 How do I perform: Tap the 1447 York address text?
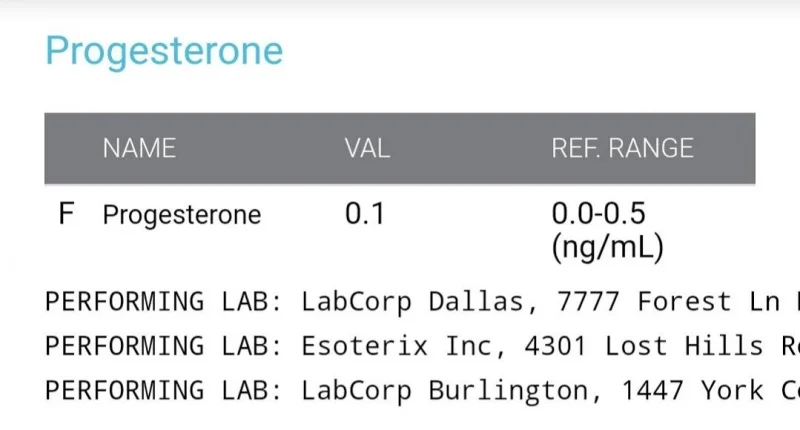692,391
